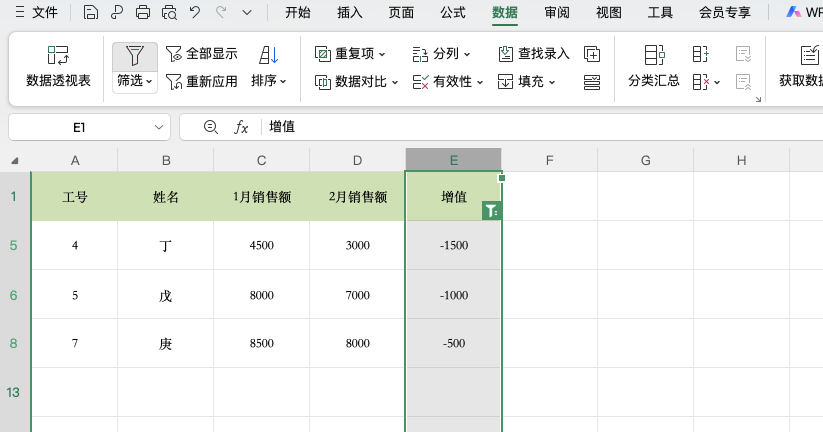This screenshot has height=432, width=823.
Task: Click the undo arrow
Action: click(x=195, y=12)
